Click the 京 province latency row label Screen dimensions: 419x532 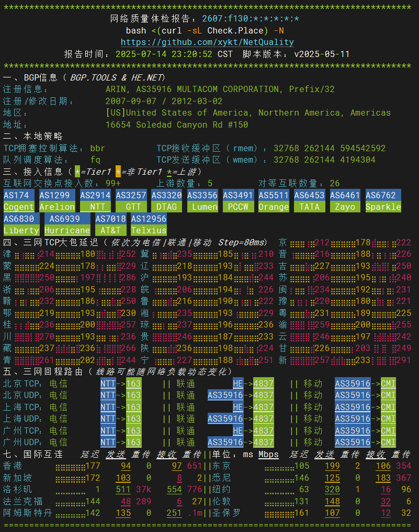click(282, 243)
